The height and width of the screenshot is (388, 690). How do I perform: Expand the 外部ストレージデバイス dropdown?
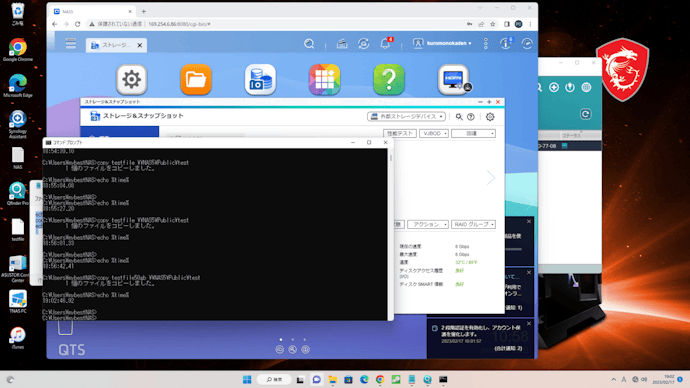(406, 117)
